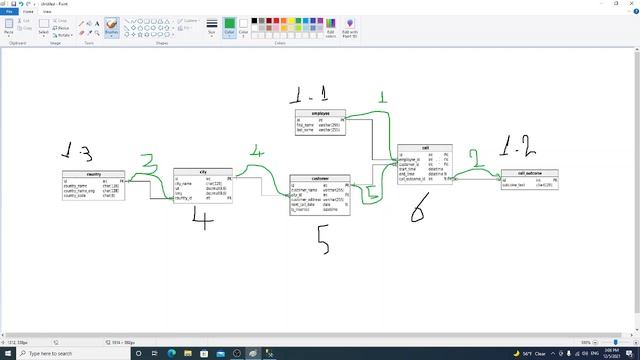
Task: Open the Select dropdown arrow
Action: [44, 36]
